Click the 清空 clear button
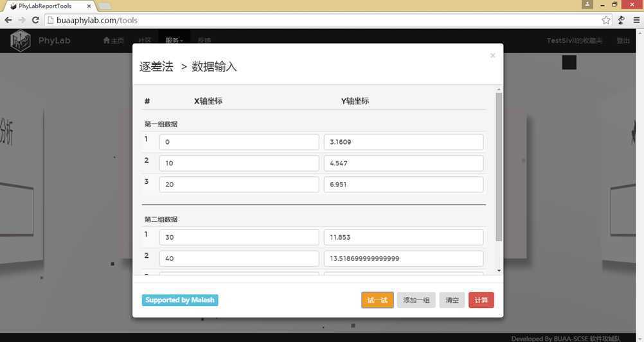The height and width of the screenshot is (342, 644). pyautogui.click(x=452, y=300)
